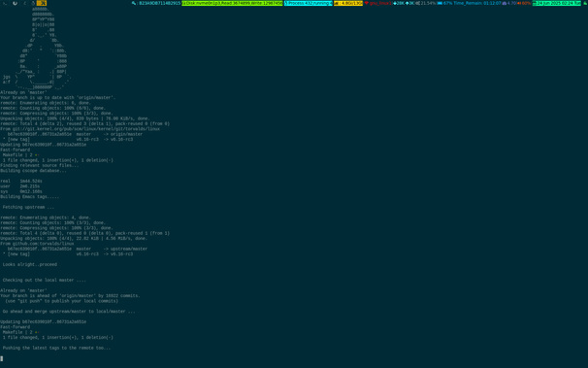Click the '-> origin/master' fetch line

pyautogui.click(x=75, y=134)
